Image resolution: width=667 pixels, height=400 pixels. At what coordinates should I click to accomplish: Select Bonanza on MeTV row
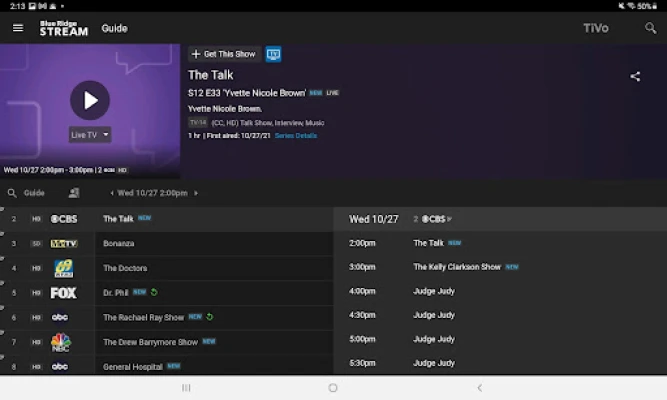point(119,243)
